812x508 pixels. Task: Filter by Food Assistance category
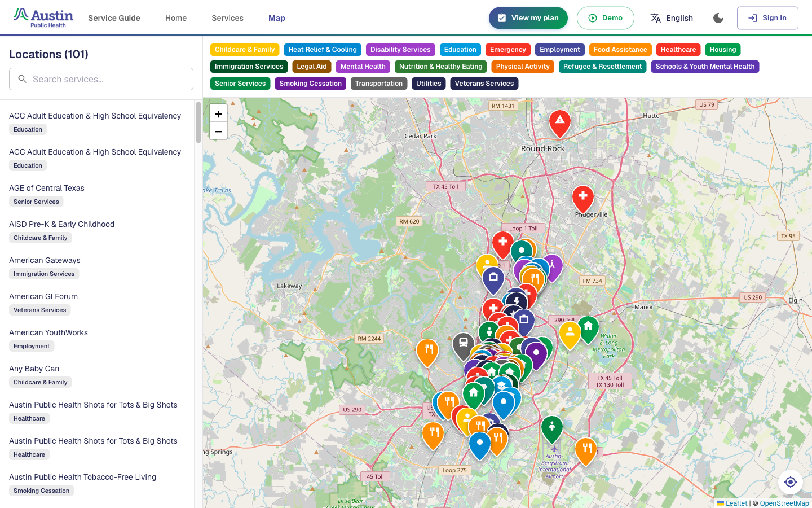620,50
